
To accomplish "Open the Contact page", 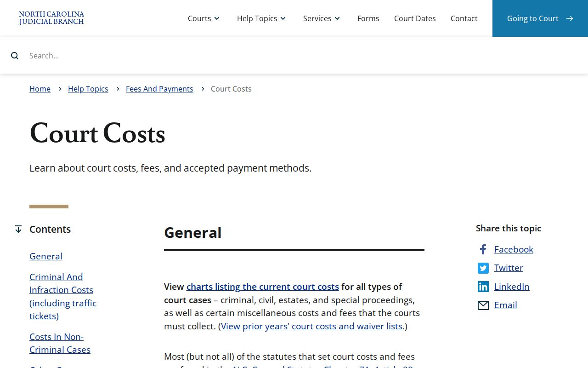I will coord(464,18).
